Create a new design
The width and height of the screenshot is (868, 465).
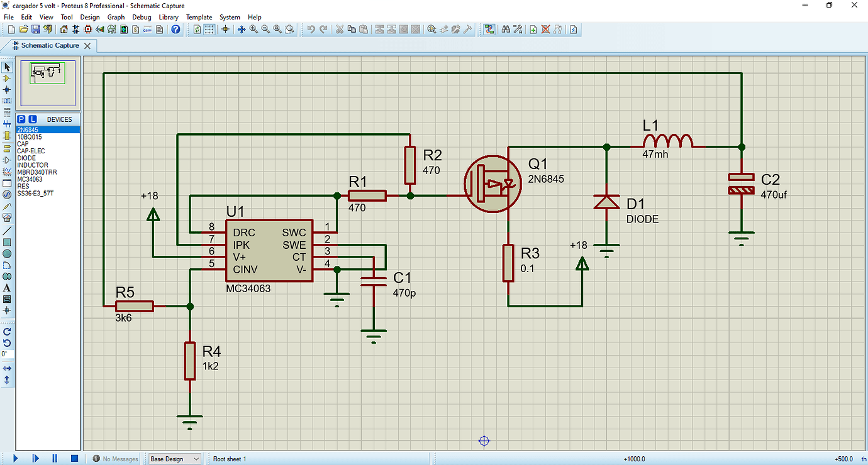(x=11, y=29)
